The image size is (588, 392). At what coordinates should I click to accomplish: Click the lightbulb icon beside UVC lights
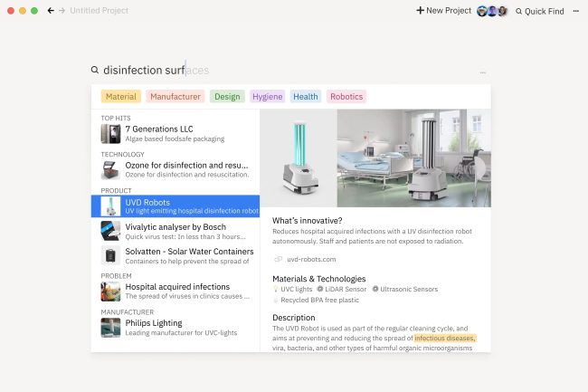coord(276,289)
